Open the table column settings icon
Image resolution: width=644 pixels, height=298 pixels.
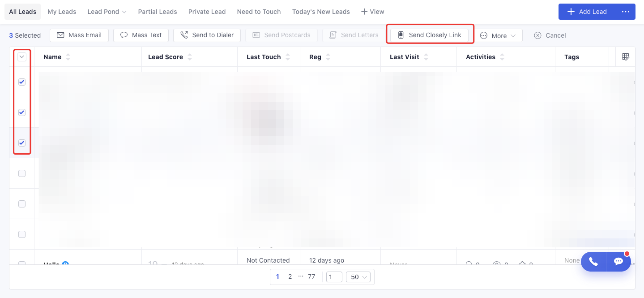(x=626, y=57)
